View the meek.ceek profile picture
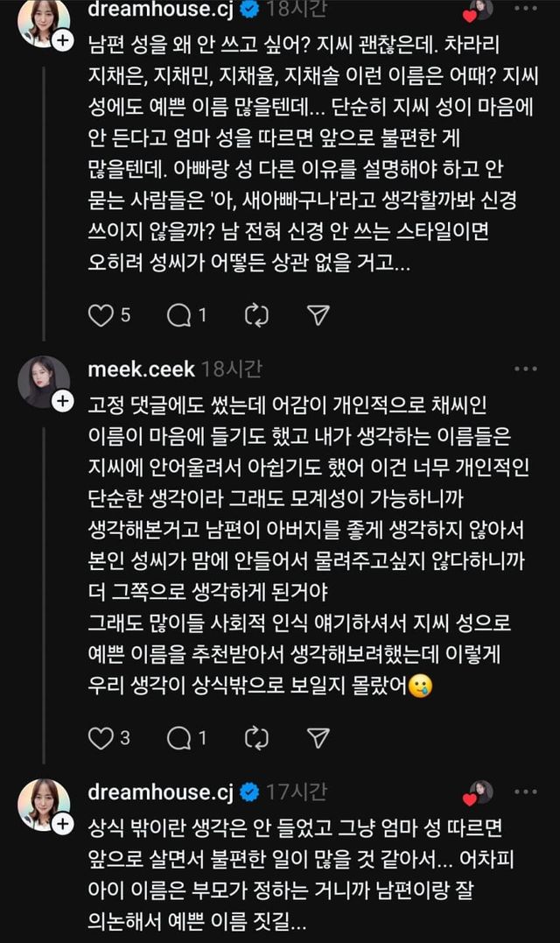The image size is (560, 943). coord(43,382)
